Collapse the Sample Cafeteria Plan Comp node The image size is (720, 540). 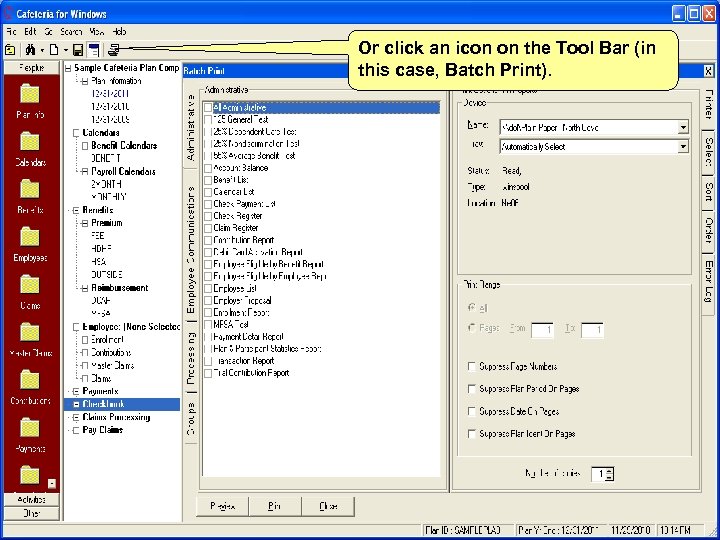tap(68, 68)
